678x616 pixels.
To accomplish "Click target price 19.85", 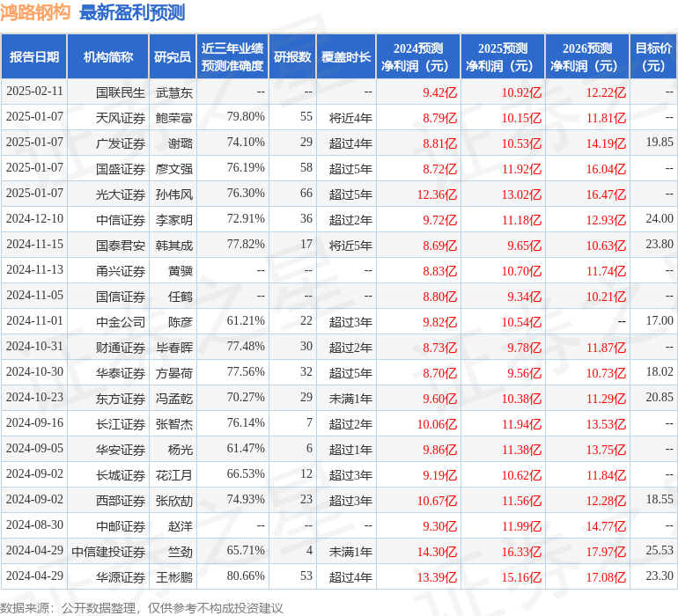I will pos(660,143).
